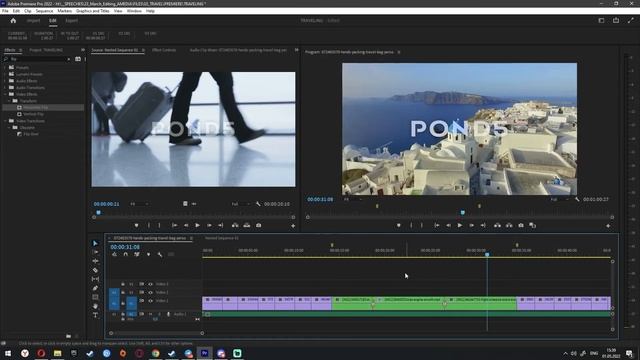Step back one frame in Program monitor
The height and width of the screenshot is (360, 640).
click(448, 225)
